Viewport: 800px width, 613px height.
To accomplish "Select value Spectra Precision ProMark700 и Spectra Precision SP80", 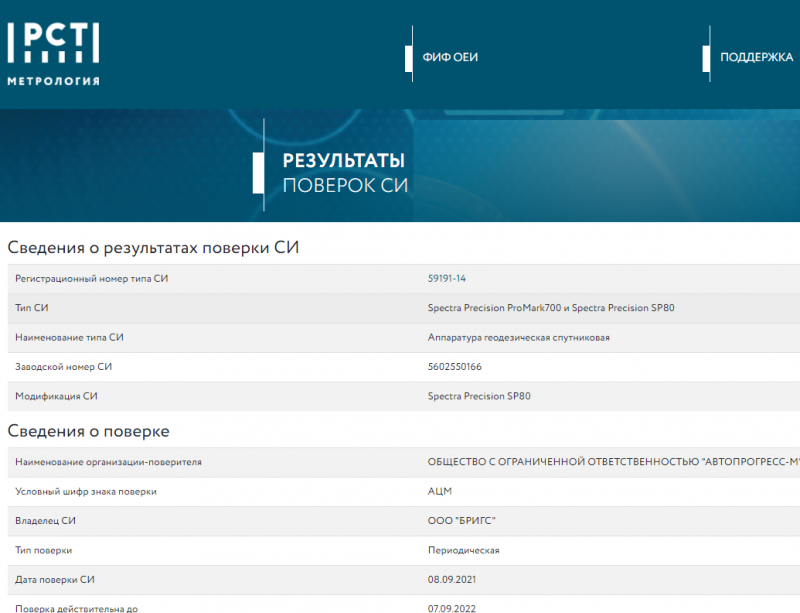I will click(551, 308).
